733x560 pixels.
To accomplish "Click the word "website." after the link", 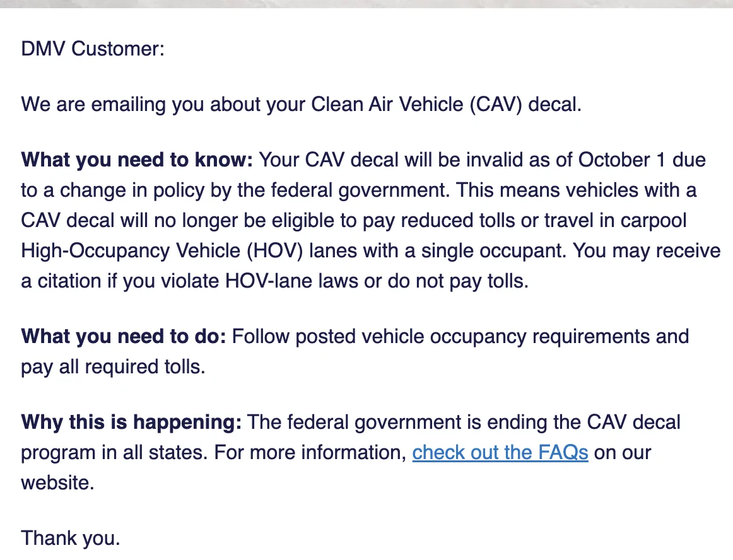I will pyautogui.click(x=57, y=483).
